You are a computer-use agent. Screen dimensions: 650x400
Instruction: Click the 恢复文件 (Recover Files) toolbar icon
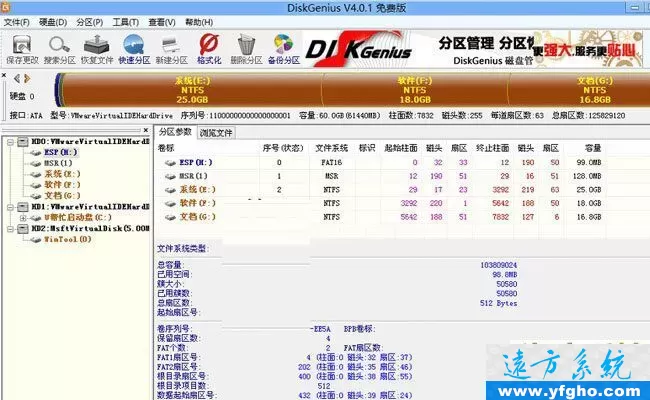(95, 48)
